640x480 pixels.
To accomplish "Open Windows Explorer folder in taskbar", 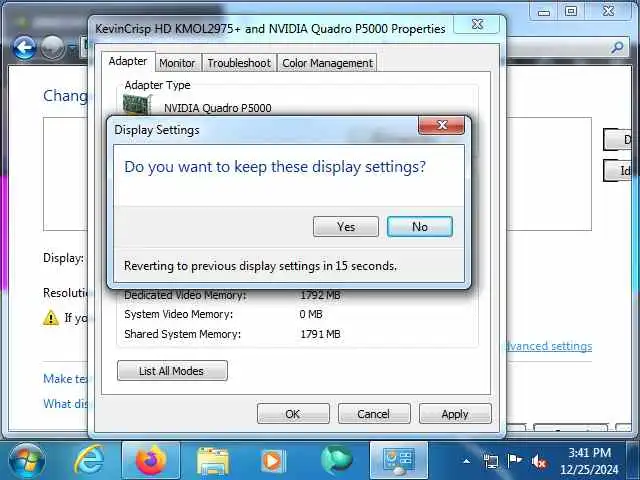I will [x=213, y=461].
